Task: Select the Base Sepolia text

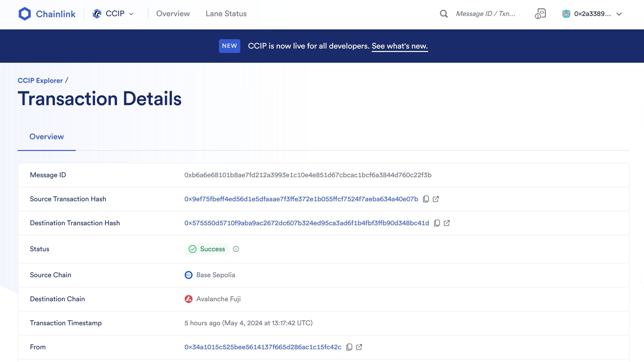Action: 216,275
